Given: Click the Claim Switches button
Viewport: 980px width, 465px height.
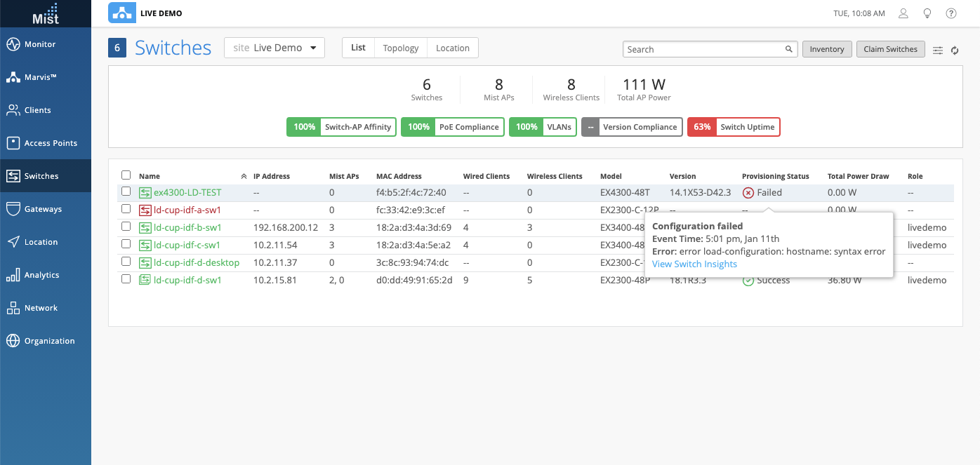Looking at the screenshot, I should coord(890,49).
